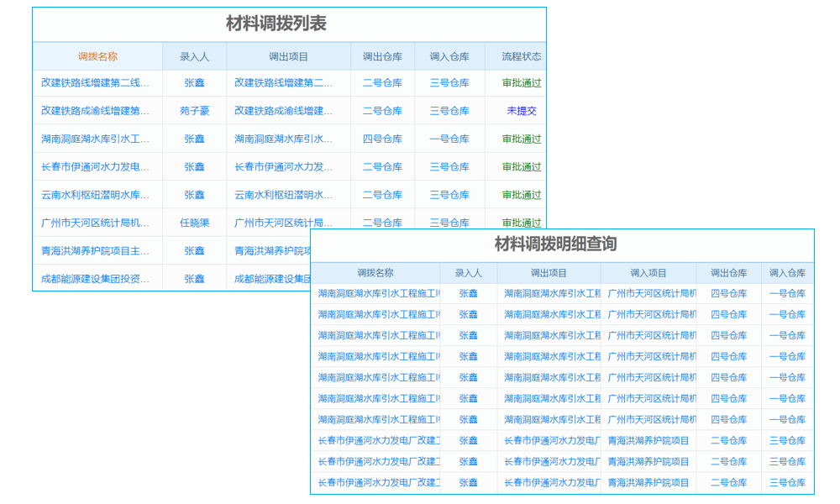Click the 材料调拨列表 table title
840x504 pixels.
(276, 25)
